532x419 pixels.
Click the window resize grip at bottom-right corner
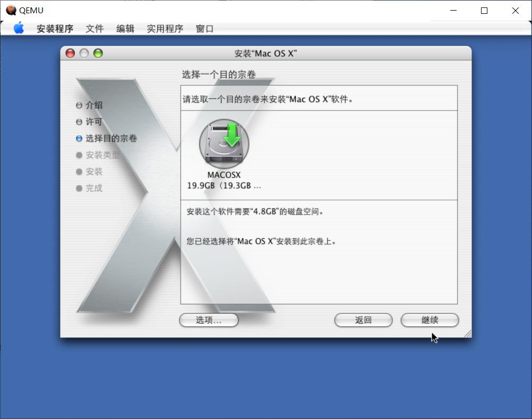point(467,333)
